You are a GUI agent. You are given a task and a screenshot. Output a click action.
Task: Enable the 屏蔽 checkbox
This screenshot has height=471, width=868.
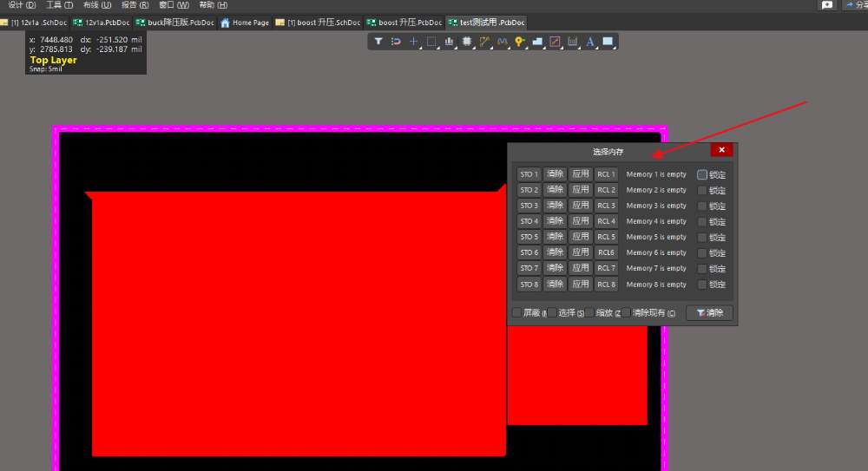pos(516,313)
